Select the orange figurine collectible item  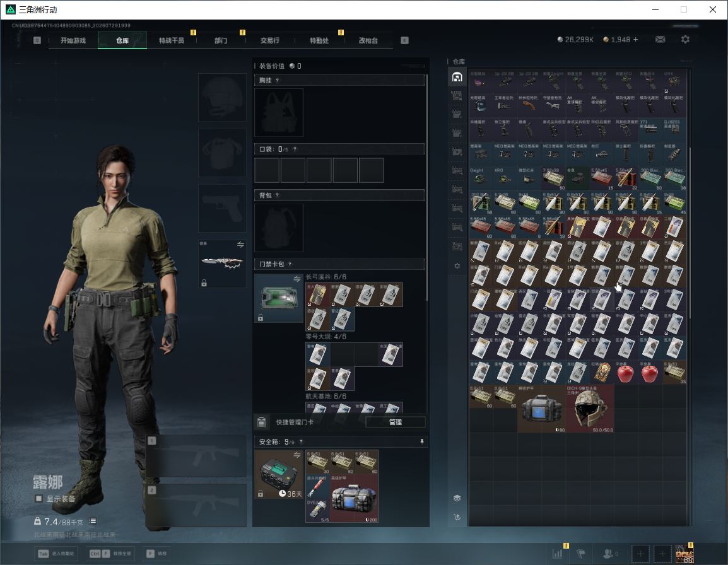pos(602,372)
